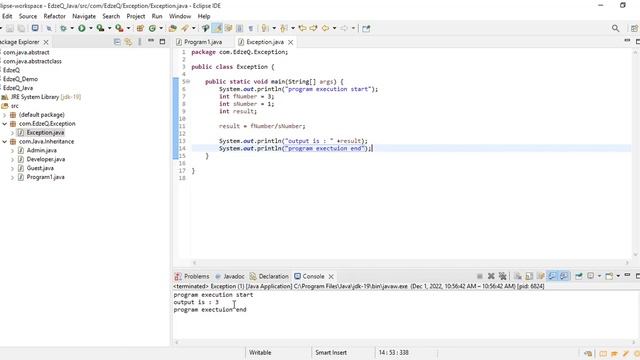
Task: Click the Open Type folder icon
Action: (172, 28)
